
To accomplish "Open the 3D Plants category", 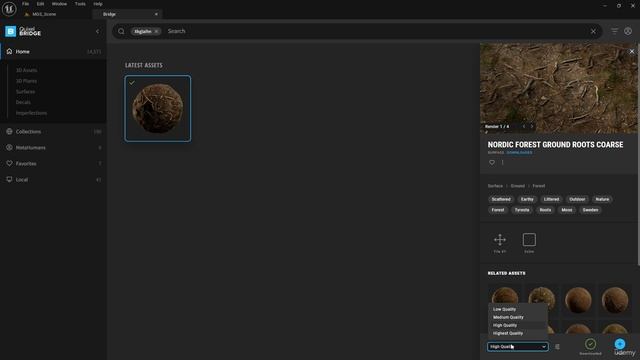I will click(26, 81).
